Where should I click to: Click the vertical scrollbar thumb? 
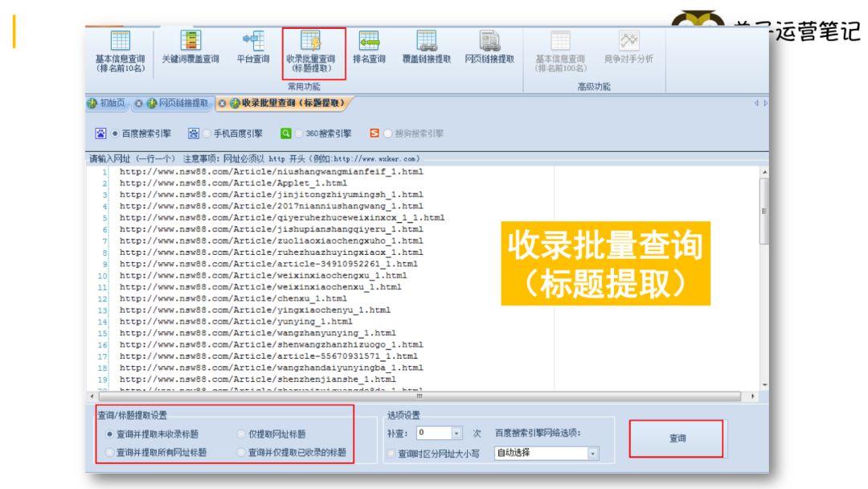(764, 211)
